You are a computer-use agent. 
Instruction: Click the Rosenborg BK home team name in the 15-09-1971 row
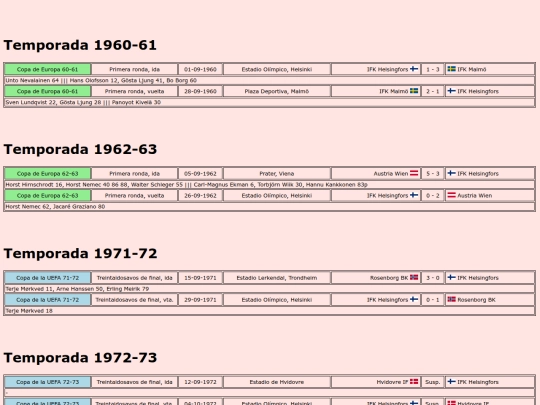389,278
